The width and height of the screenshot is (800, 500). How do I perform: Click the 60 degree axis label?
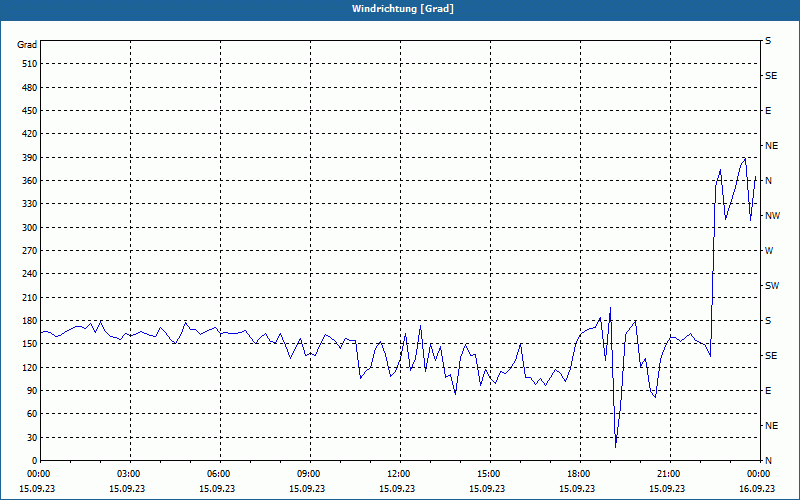(x=32, y=414)
